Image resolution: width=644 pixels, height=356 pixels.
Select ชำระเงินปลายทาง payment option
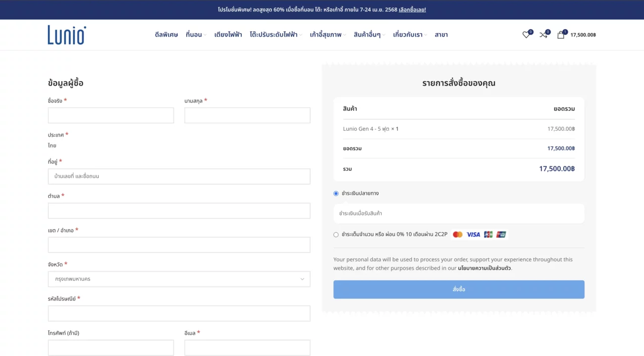coord(336,194)
